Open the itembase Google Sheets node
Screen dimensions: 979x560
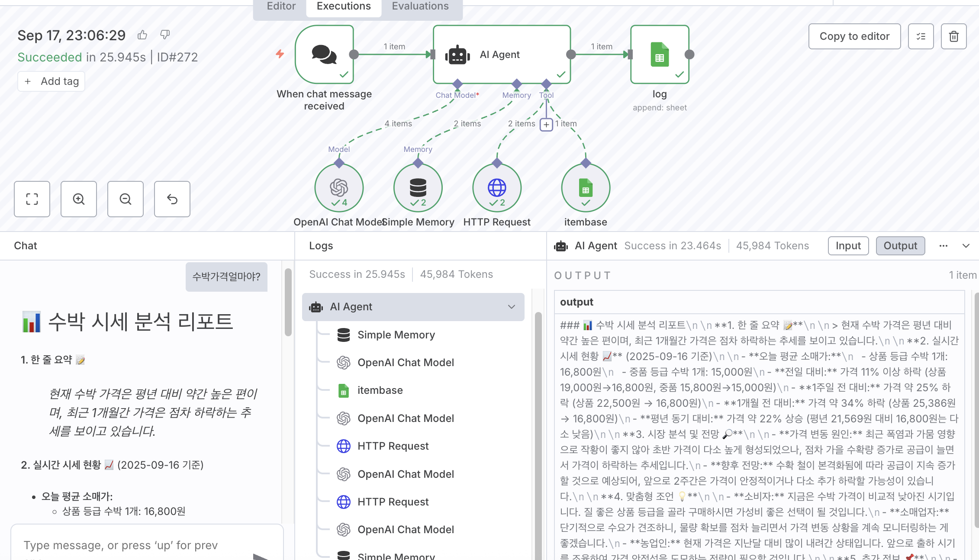(586, 188)
